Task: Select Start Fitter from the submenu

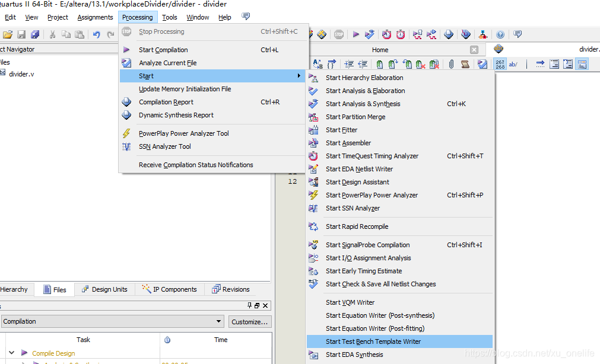Action: coord(399,130)
